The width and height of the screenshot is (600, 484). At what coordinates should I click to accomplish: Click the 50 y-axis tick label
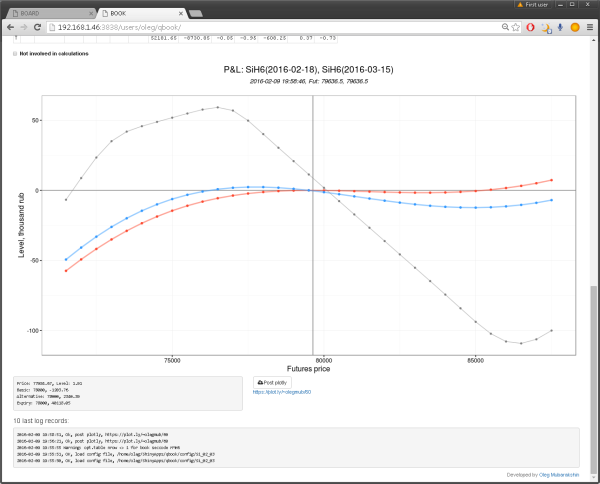pyautogui.click(x=35, y=121)
